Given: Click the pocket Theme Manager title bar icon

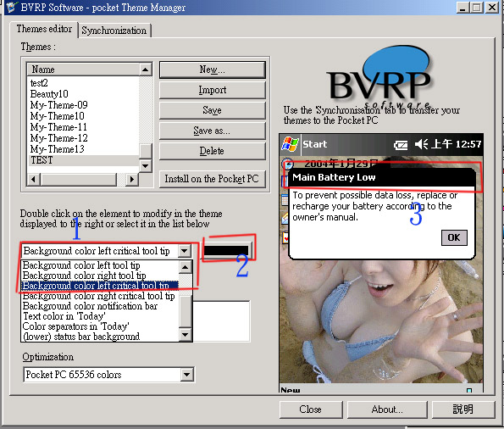Looking at the screenshot, I should [12, 7].
